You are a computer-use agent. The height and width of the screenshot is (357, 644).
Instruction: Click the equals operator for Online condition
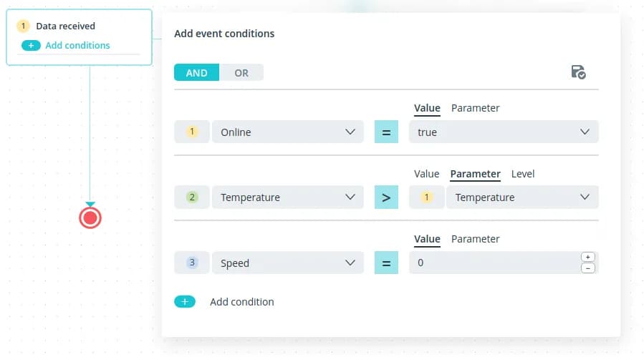(x=386, y=132)
